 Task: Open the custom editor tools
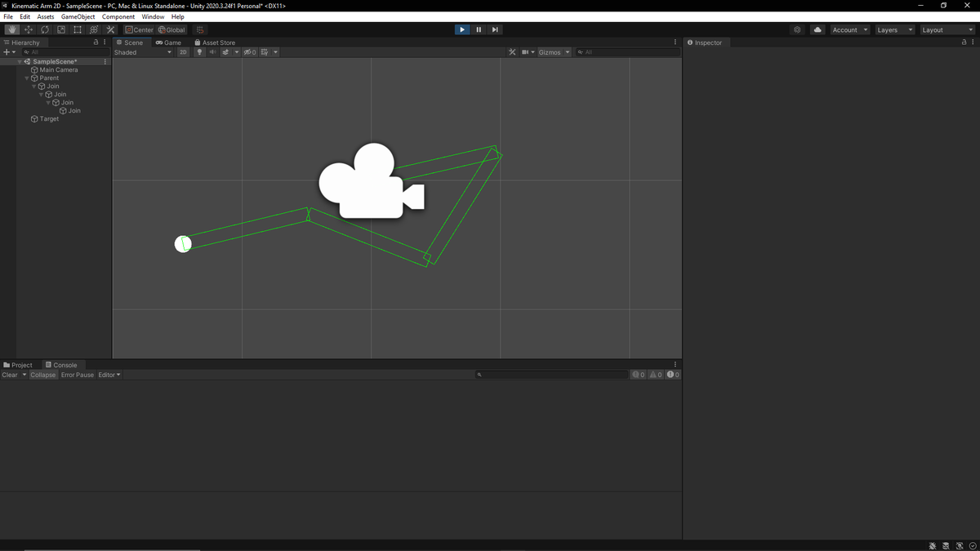tap(110, 29)
